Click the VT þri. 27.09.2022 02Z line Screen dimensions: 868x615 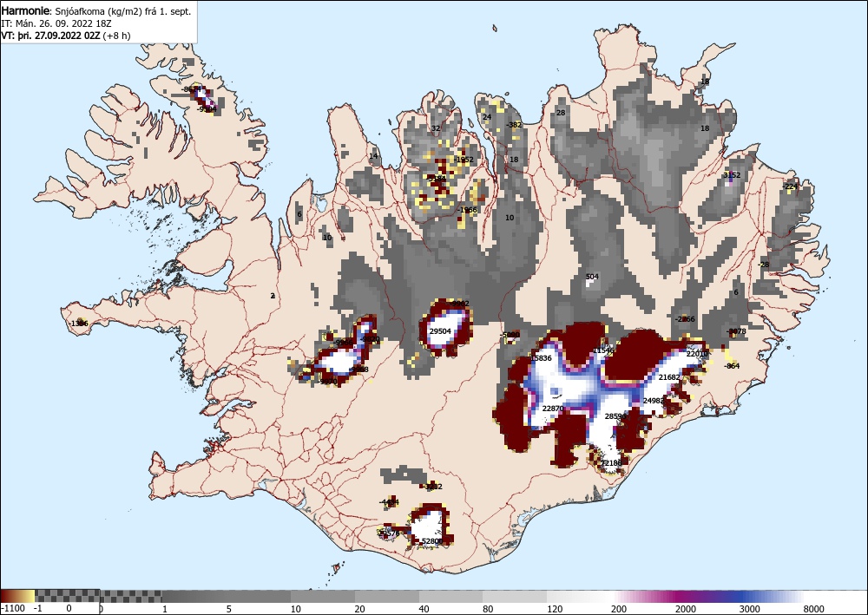coord(66,36)
